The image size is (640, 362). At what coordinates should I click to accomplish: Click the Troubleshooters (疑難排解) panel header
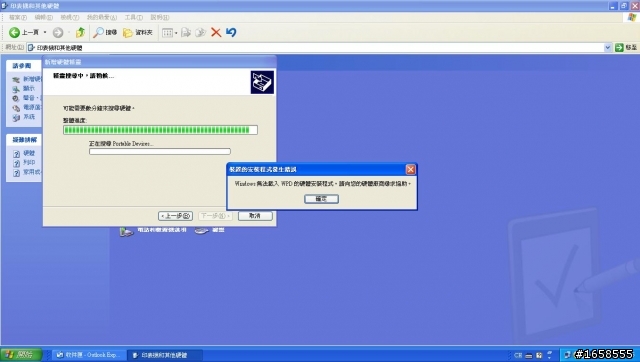pos(24,140)
